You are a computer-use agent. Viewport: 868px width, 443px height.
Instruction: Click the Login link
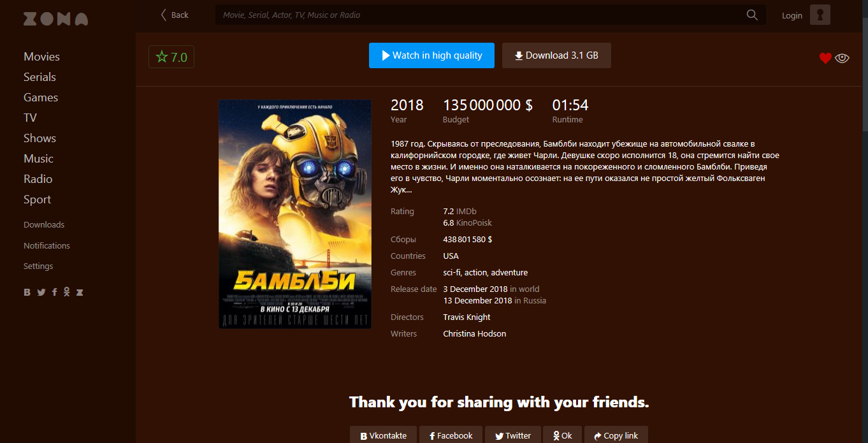point(792,15)
